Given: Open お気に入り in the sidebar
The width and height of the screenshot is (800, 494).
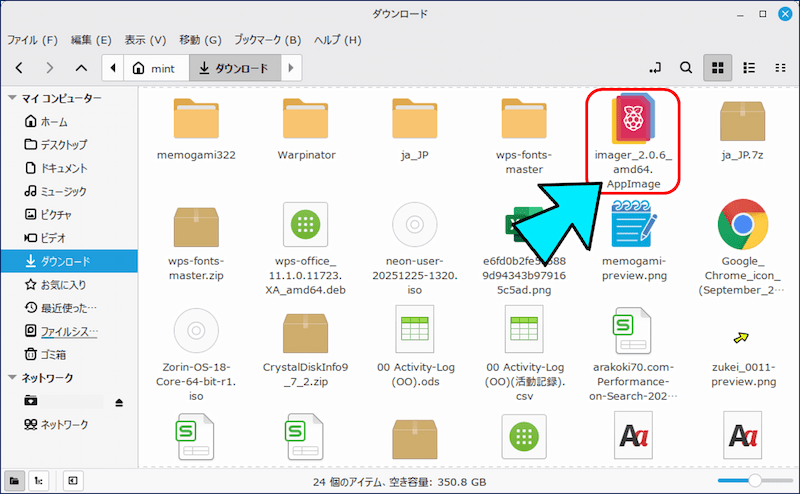Looking at the screenshot, I should (x=69, y=285).
